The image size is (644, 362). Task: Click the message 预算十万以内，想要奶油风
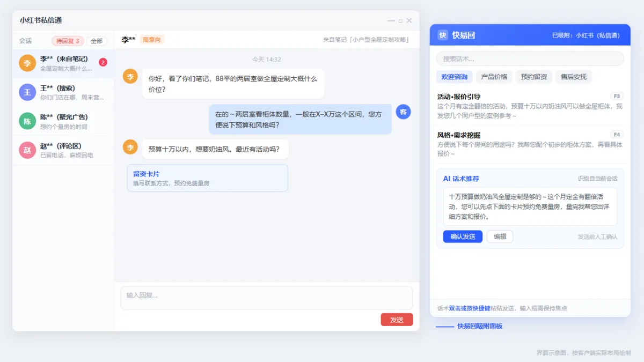click(215, 149)
